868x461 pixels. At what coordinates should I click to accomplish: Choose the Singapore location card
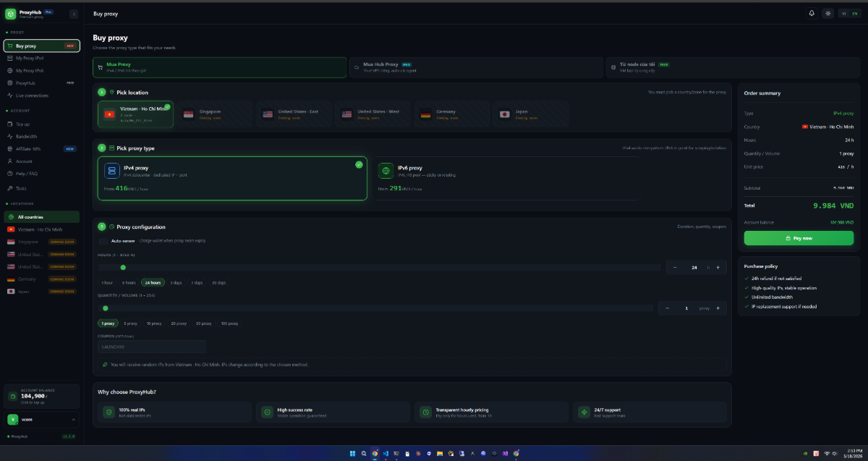(x=215, y=114)
